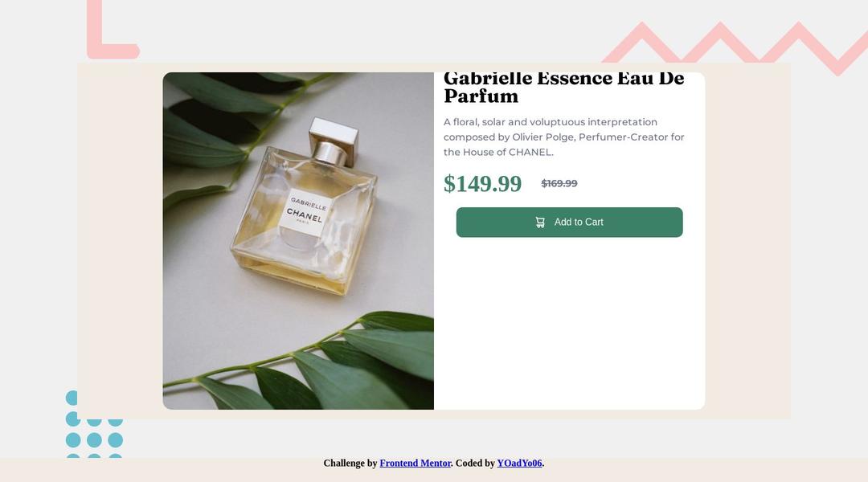Open the Frontend Mentor link
Viewport: 868px width, 482px height.
pyautogui.click(x=416, y=464)
